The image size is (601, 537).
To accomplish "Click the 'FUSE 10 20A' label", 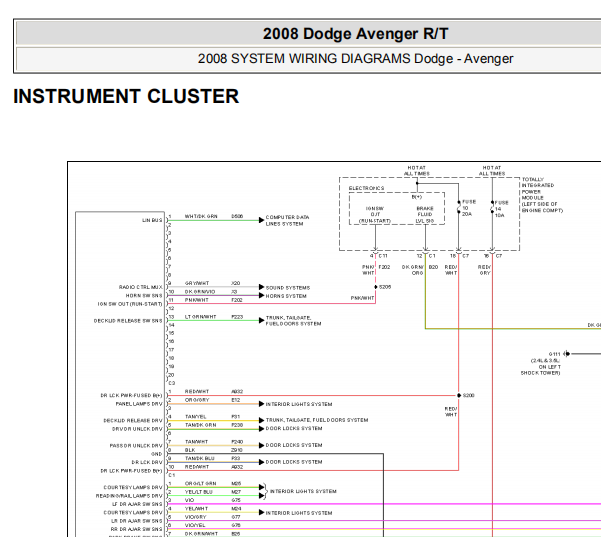I will [469, 208].
